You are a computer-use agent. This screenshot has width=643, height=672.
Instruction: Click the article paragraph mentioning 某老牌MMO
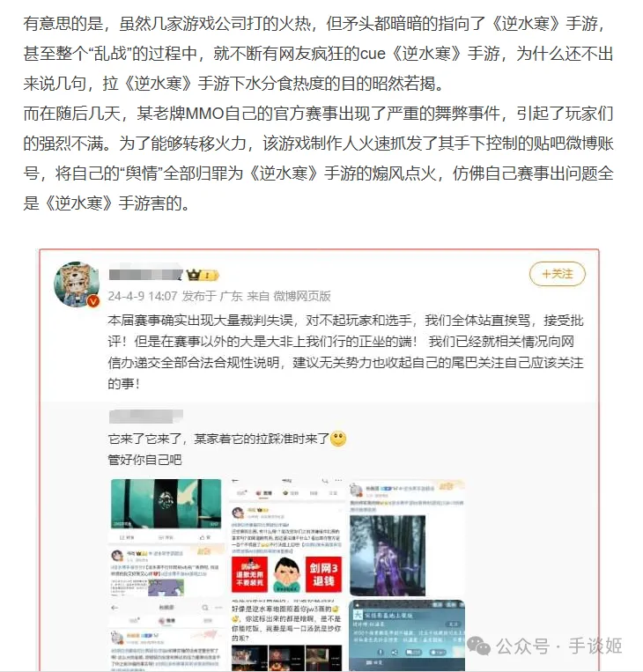[319, 159]
